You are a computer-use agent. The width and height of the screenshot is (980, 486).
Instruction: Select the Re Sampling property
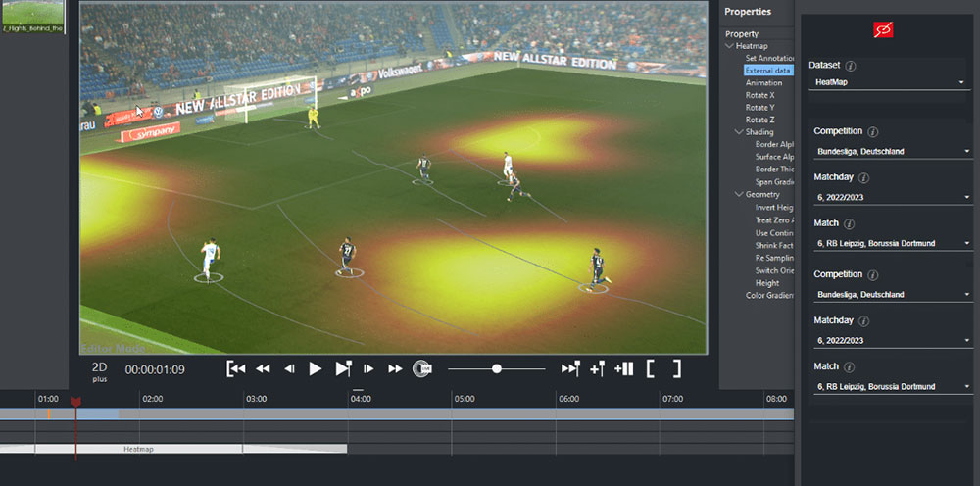774,258
